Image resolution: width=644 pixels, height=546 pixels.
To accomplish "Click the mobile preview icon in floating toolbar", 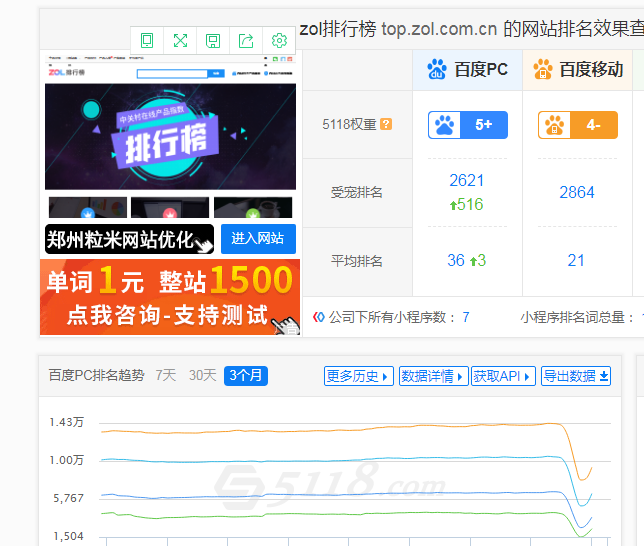I will pyautogui.click(x=147, y=41).
